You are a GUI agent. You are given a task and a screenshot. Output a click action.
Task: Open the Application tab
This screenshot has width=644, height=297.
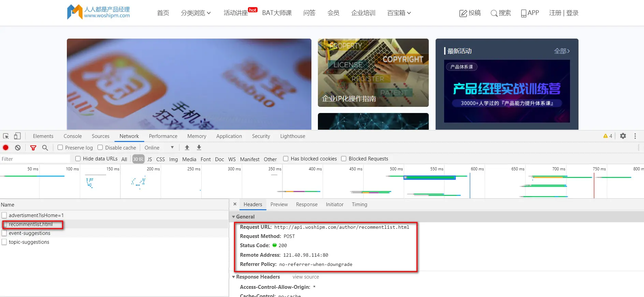(229, 136)
